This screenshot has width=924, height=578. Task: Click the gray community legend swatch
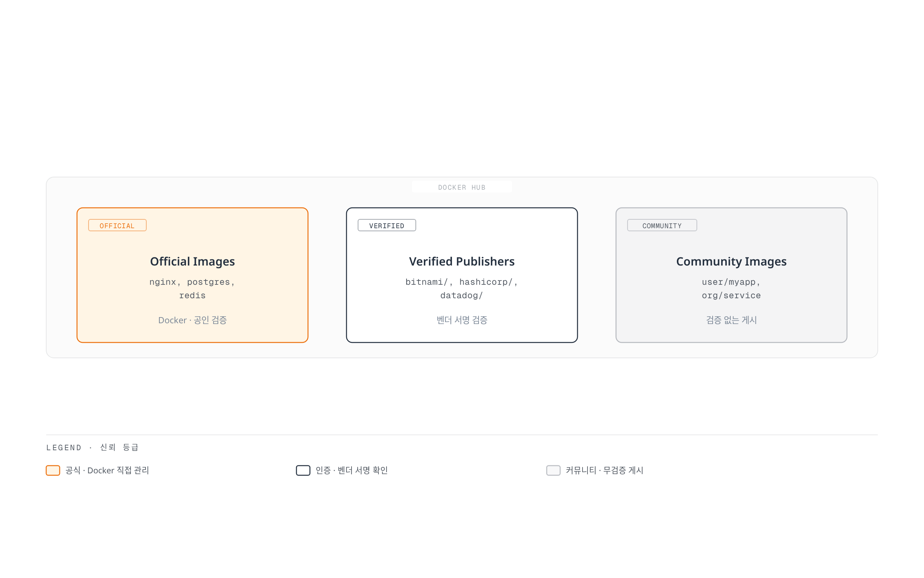(554, 471)
